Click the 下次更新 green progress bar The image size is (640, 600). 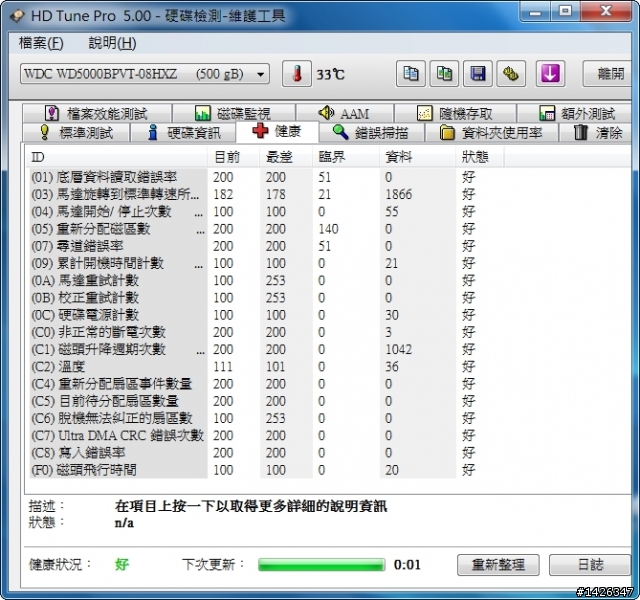click(x=322, y=564)
